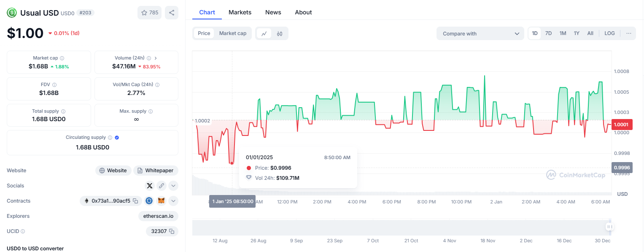Viewport: 644px width, 252px height.
Task: Grab the range navigator right handle
Action: [x=609, y=227]
